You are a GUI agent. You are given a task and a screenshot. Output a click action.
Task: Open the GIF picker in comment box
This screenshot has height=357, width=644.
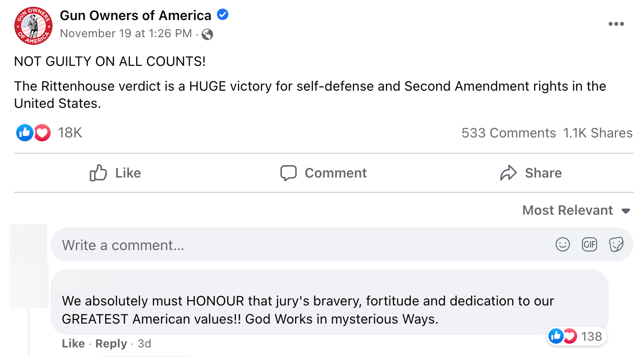590,245
